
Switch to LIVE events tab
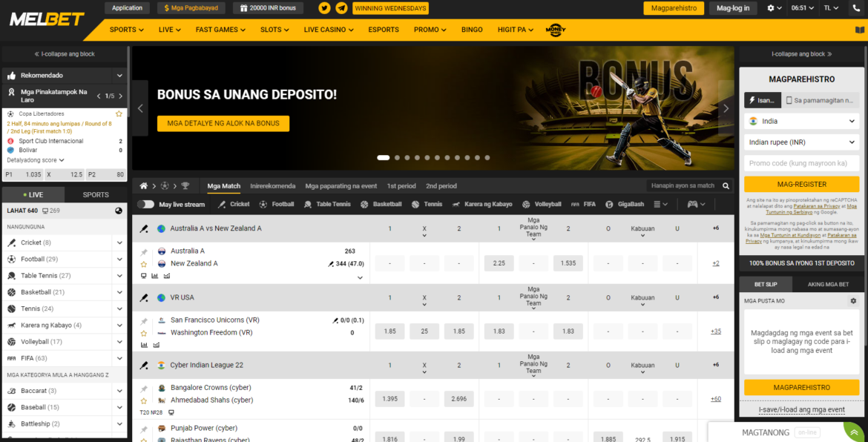[x=33, y=195]
